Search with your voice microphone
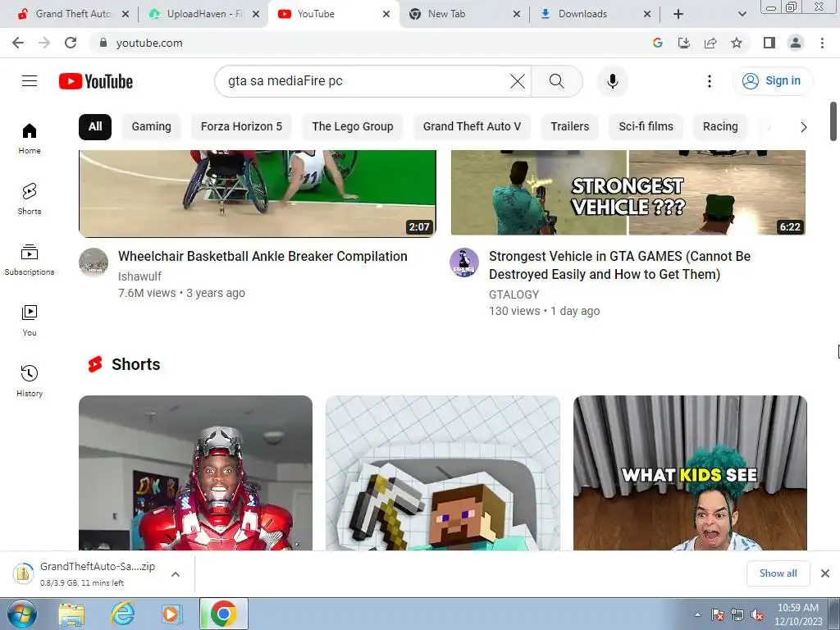The width and height of the screenshot is (840, 630). pos(612,81)
